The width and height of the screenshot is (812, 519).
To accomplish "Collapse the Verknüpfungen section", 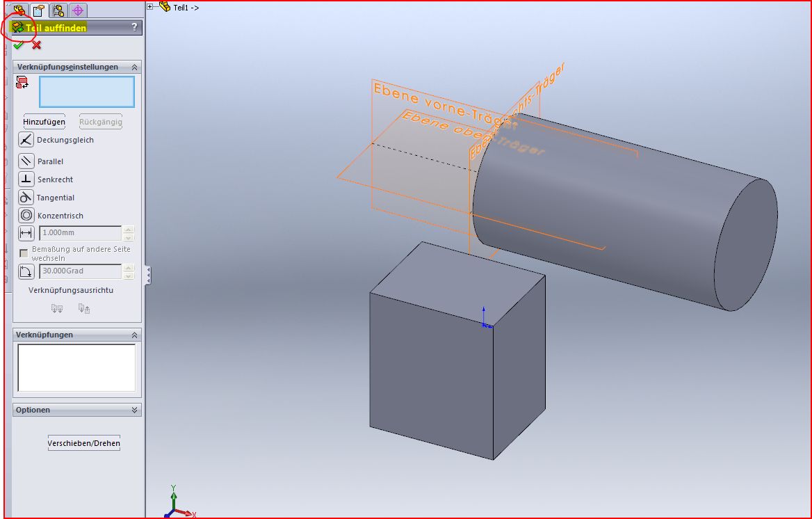I will click(135, 335).
